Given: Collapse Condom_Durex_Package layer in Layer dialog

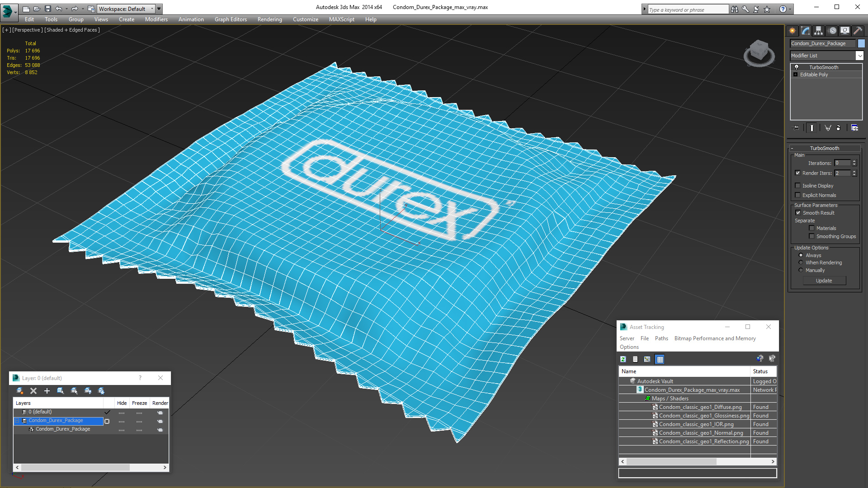Looking at the screenshot, I should click(x=17, y=421).
